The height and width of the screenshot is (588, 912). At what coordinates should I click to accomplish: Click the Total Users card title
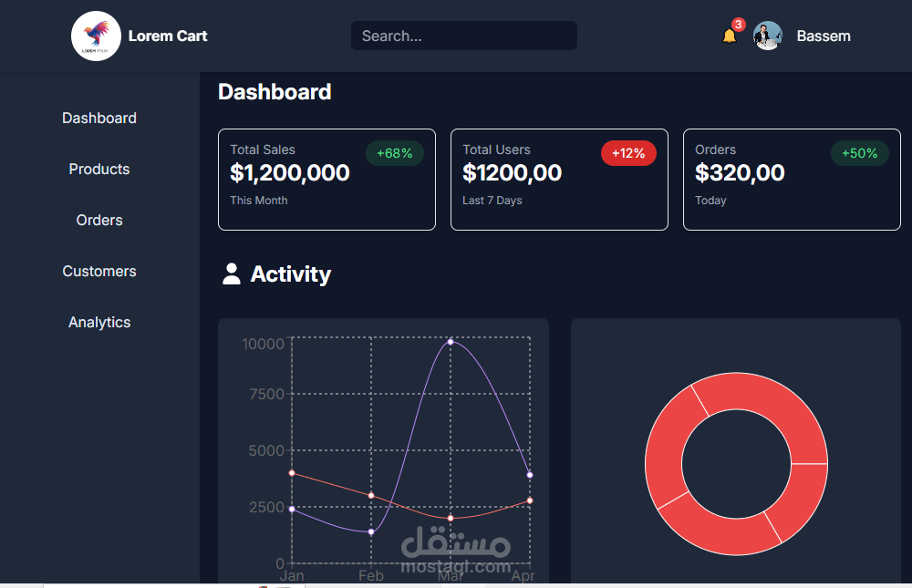pyautogui.click(x=497, y=150)
